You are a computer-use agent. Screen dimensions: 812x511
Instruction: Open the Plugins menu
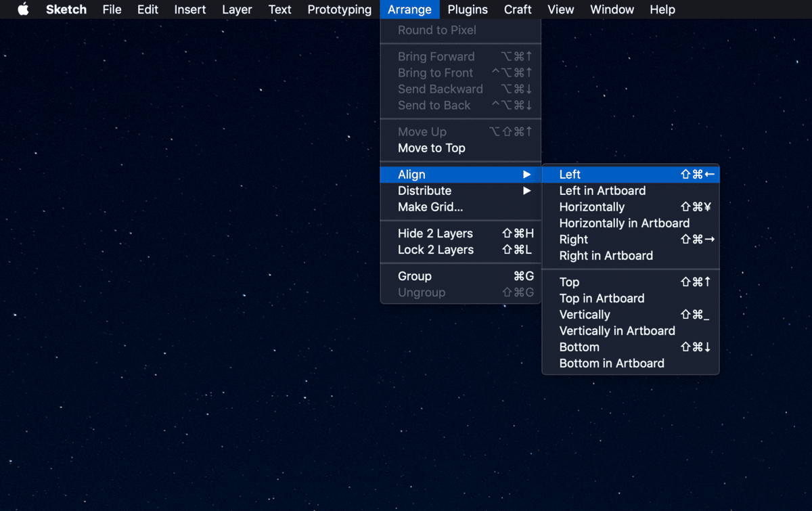[x=468, y=9]
